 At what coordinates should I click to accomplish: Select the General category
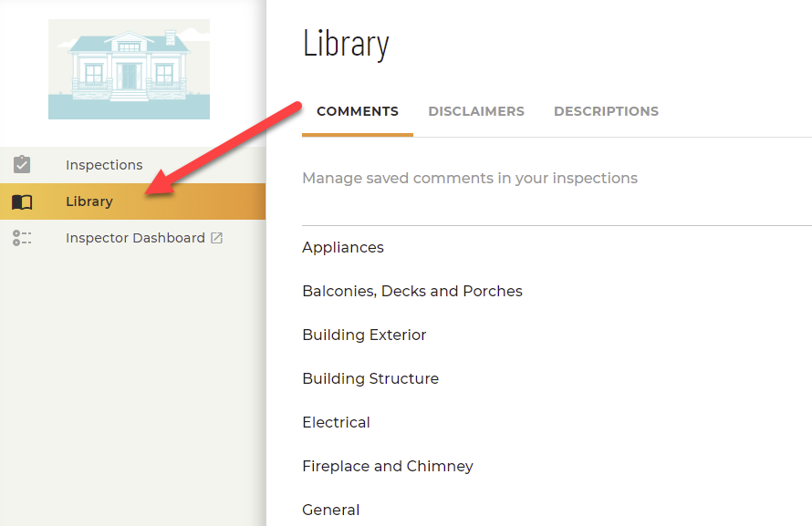331,510
